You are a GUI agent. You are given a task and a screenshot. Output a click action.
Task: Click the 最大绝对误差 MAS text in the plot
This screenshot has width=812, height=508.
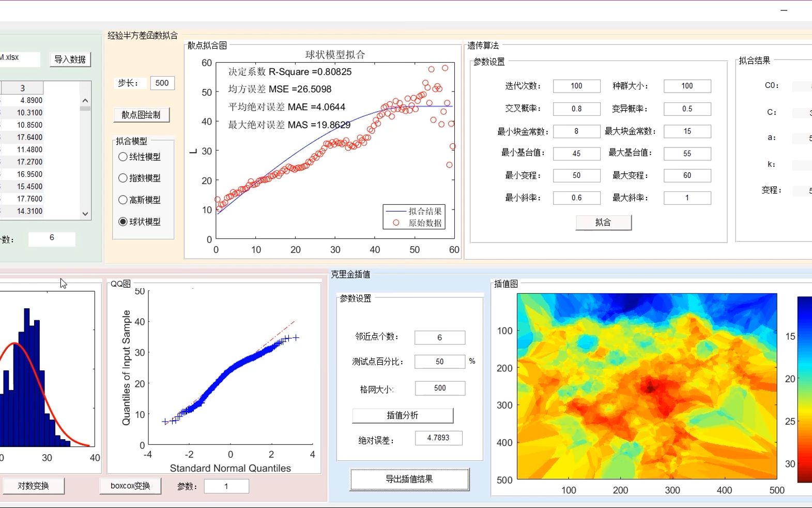[x=289, y=125]
